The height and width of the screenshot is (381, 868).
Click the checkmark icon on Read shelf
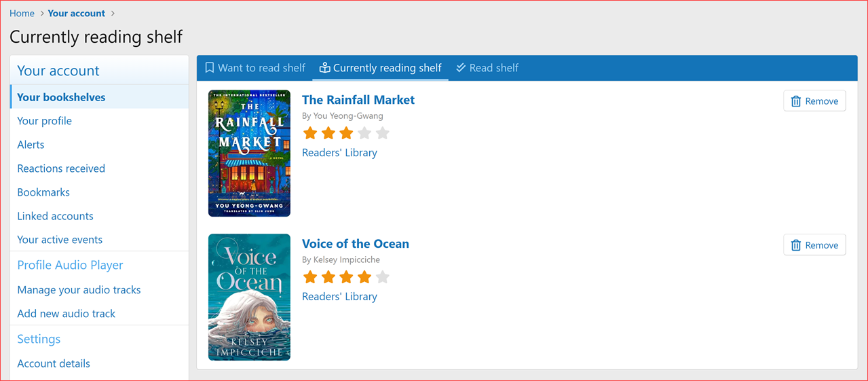tap(461, 68)
